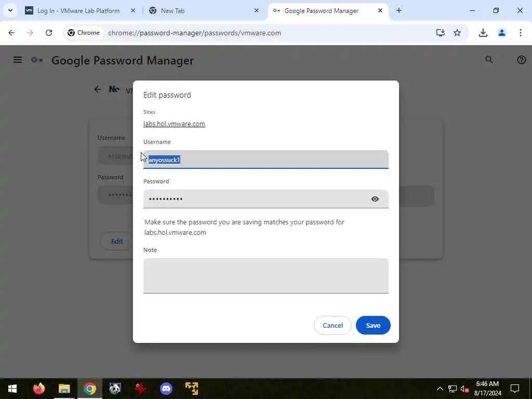Go back with the page's left arrow
Image resolution: width=532 pixels, height=399 pixels.
98,89
